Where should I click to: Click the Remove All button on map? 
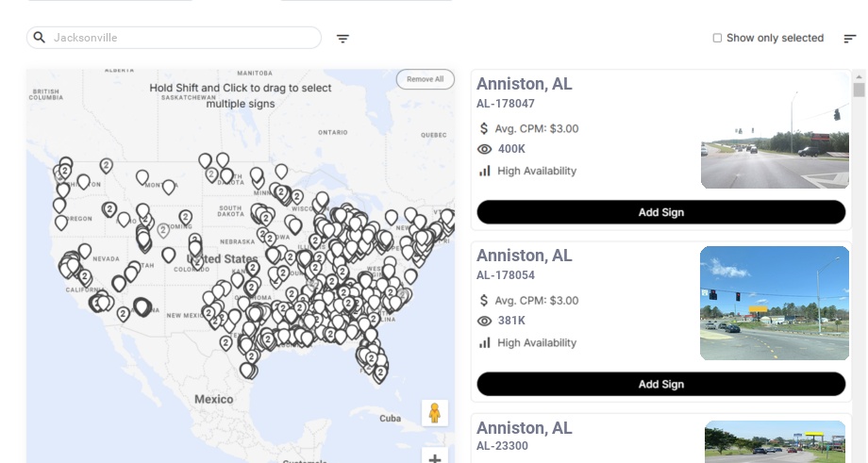pyautogui.click(x=425, y=79)
